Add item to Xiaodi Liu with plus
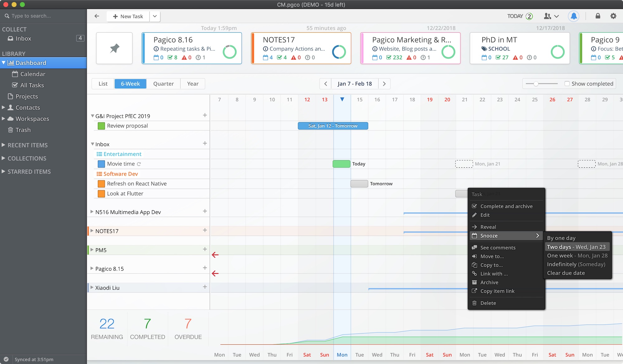Image resolution: width=623 pixels, height=364 pixels. point(205,287)
